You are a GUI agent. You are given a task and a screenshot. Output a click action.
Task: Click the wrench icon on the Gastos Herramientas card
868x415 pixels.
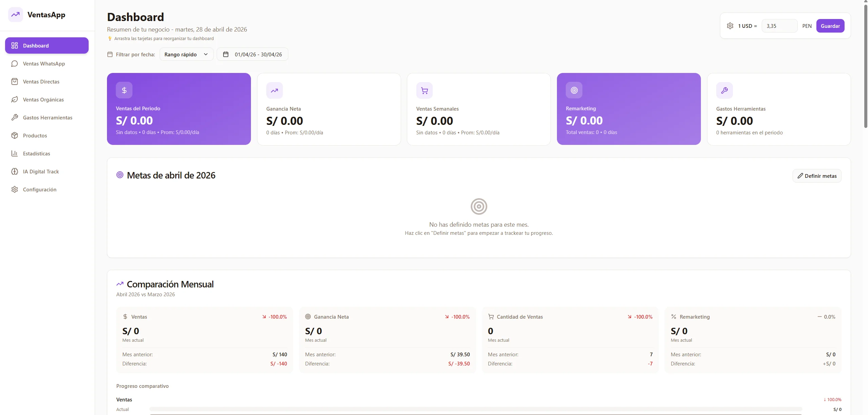724,90
